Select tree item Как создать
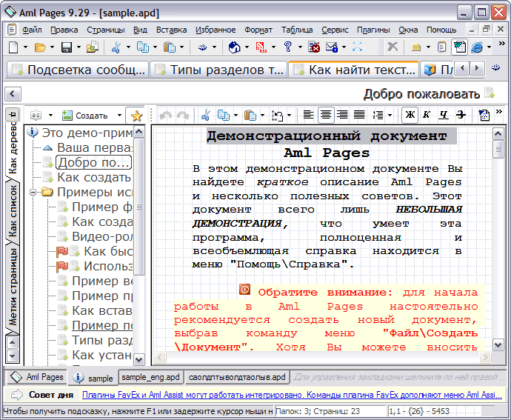The height and width of the screenshot is (420, 511). [94, 177]
